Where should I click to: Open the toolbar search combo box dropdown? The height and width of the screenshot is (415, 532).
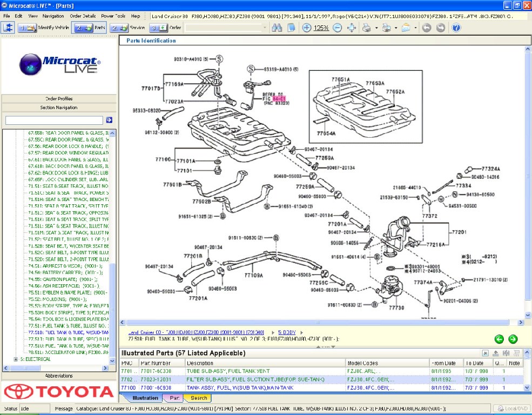(265, 28)
